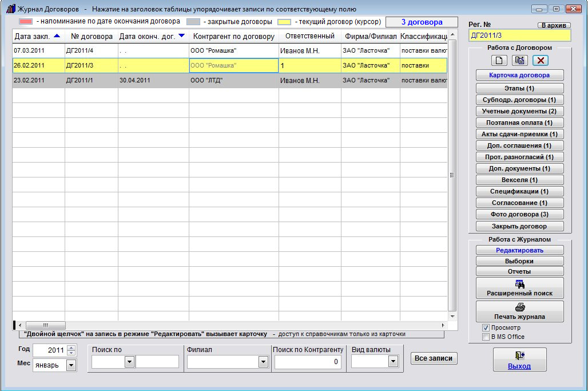Viewport: 588px width, 391px height.
Task: Click the Все записи button
Action: point(434,358)
